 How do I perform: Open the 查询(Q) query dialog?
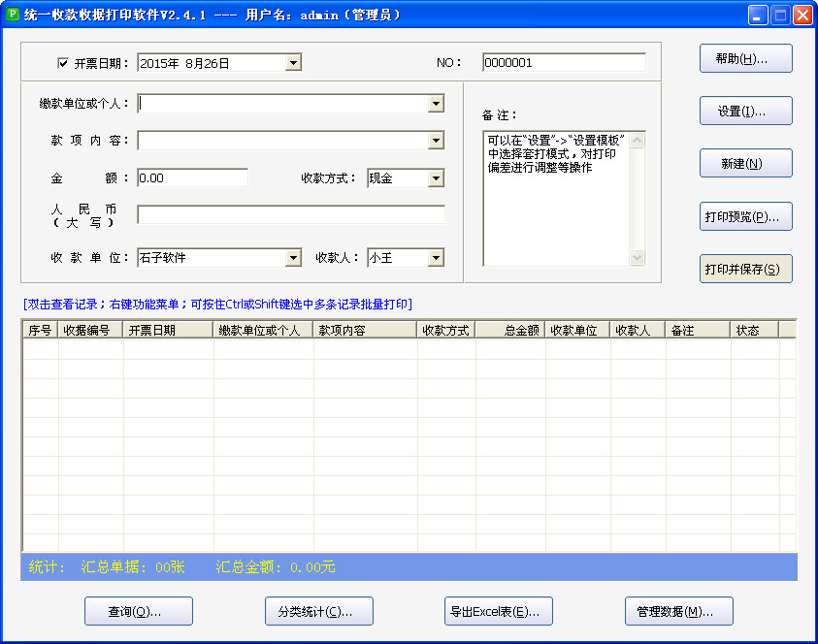point(138,611)
